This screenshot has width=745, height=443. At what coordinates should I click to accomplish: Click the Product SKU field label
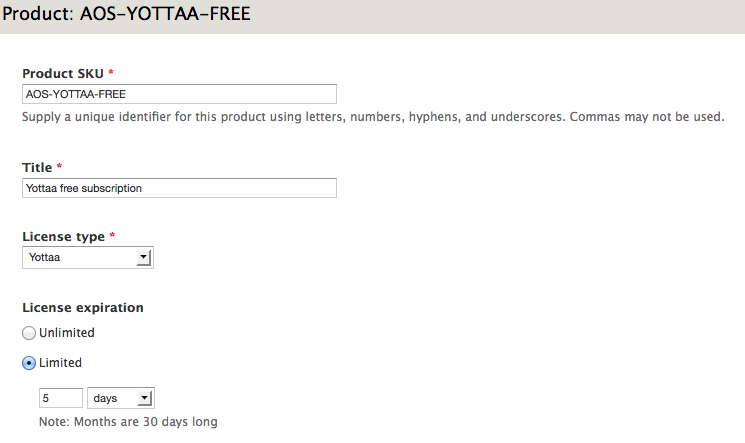point(63,74)
